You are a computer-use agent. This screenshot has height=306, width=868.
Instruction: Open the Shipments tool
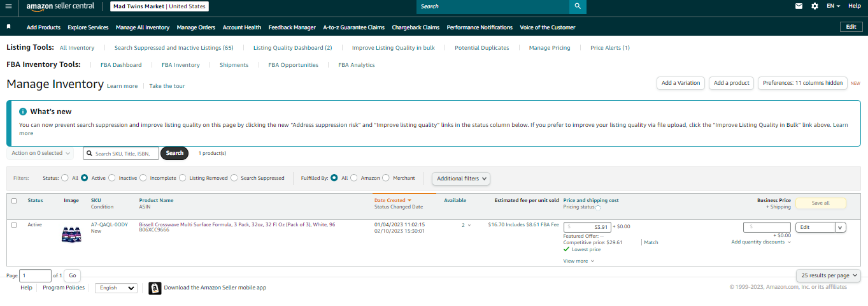click(x=234, y=65)
